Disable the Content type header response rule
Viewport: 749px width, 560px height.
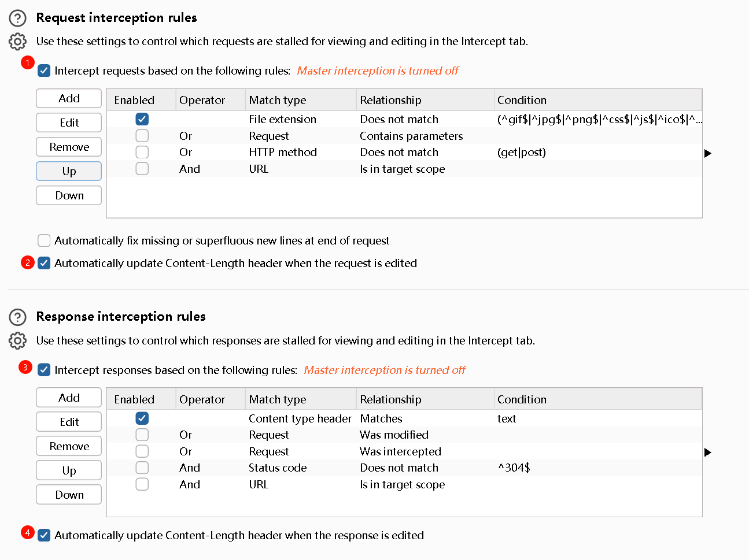coord(142,418)
